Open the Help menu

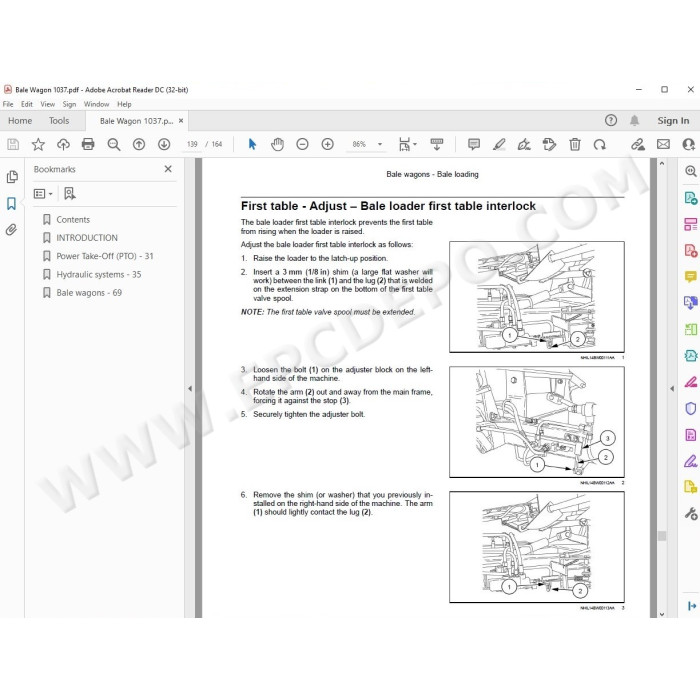pyautogui.click(x=124, y=104)
